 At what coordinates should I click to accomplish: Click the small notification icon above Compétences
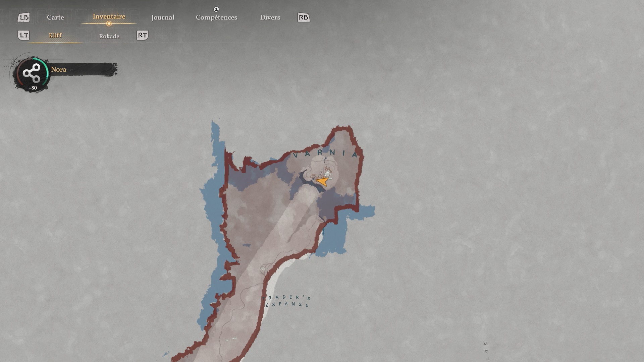pos(216,9)
